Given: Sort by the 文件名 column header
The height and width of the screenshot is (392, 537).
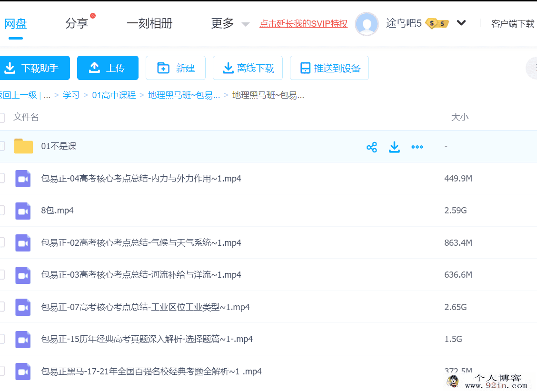Looking at the screenshot, I should click(26, 117).
